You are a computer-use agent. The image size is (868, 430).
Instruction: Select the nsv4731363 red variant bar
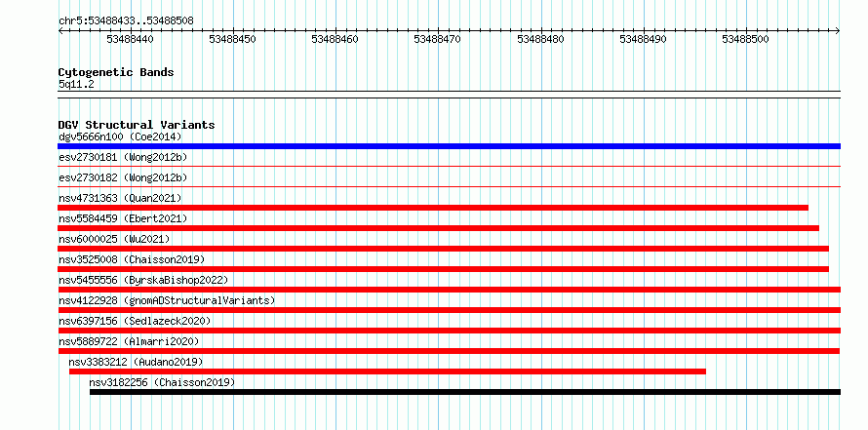[x=433, y=208]
